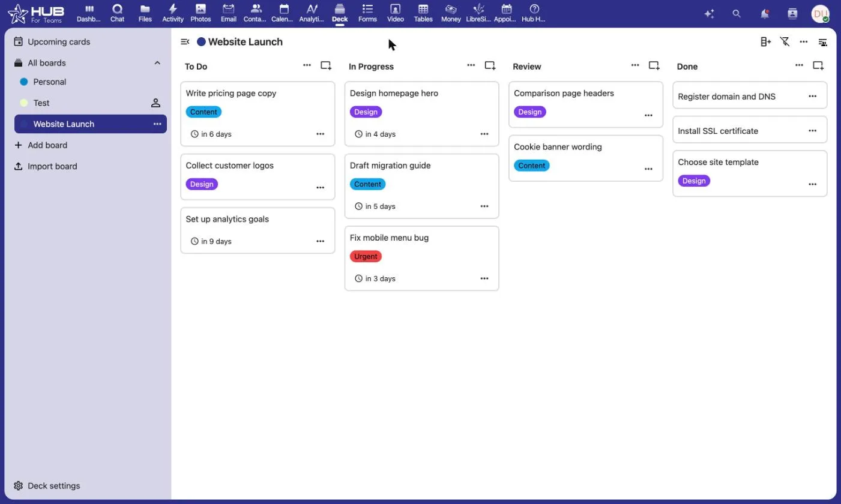Open the Review list options menu

coord(635,65)
